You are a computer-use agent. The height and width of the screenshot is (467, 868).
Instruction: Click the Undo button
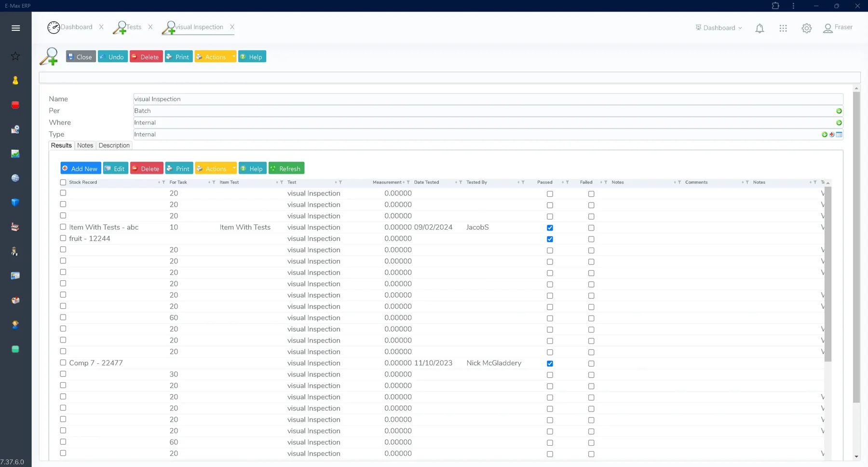coord(113,56)
